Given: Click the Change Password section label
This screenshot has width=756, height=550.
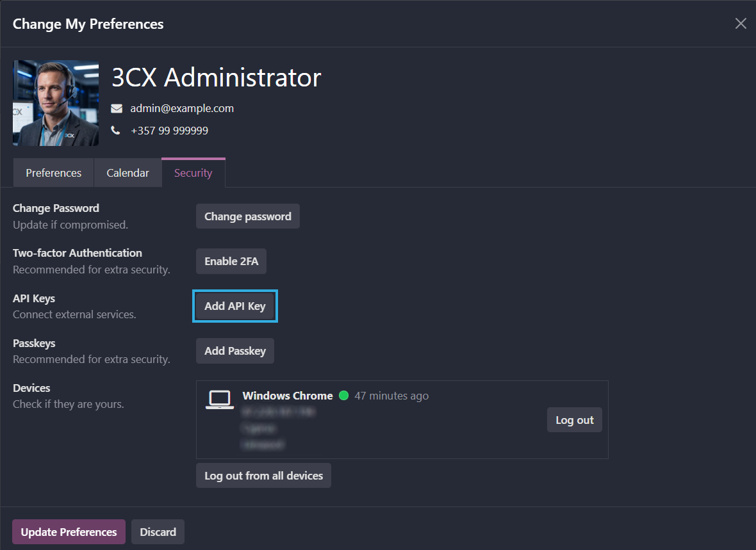Looking at the screenshot, I should [56, 208].
